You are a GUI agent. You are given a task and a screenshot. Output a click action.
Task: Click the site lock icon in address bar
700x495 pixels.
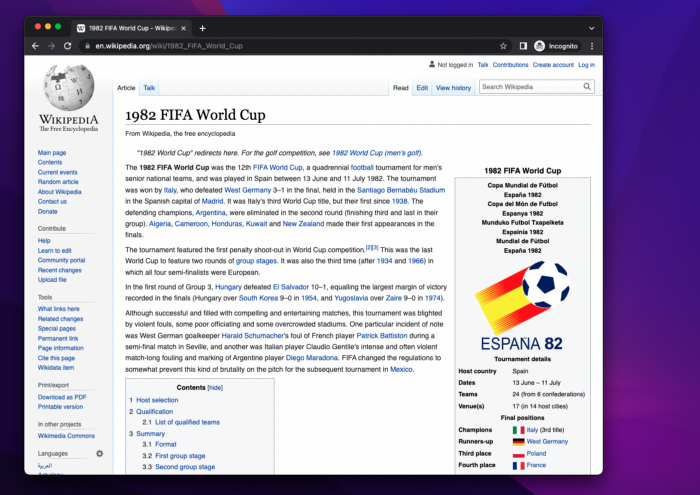click(x=88, y=46)
